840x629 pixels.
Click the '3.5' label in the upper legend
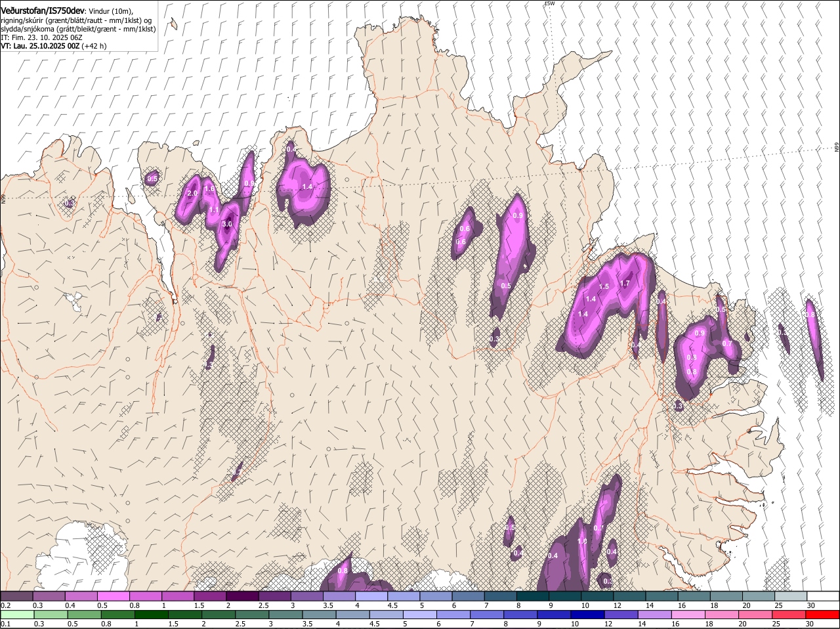328,605
